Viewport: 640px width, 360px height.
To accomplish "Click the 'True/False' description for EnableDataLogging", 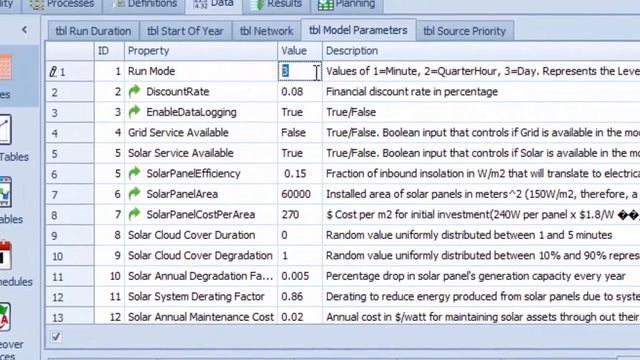I will coord(351,112).
